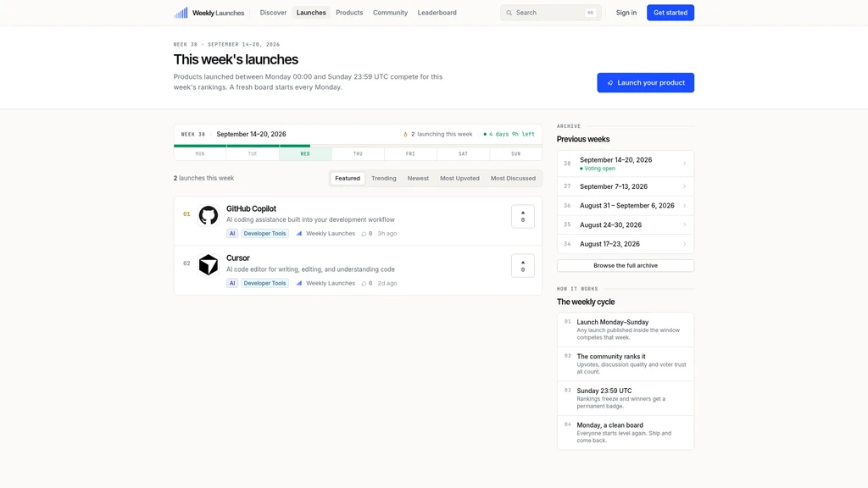Open the GitHub Copilot logo thumbnail

point(209,215)
